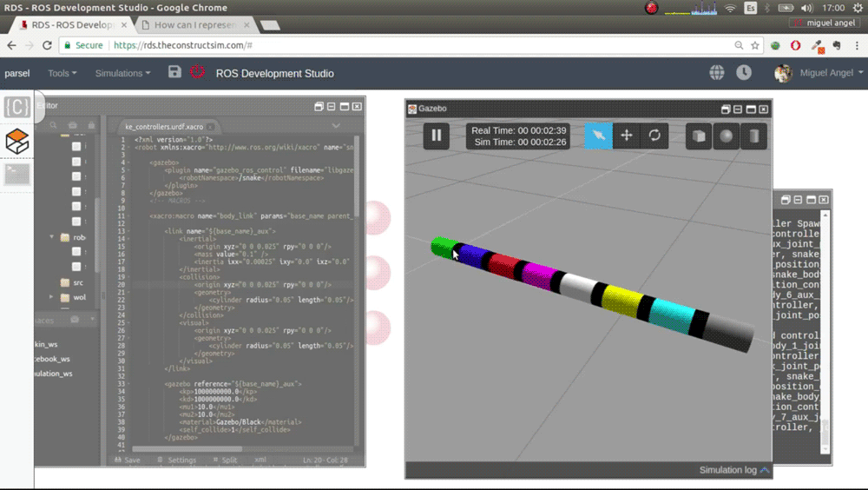Open the globe icon in navbar
The width and height of the screenshot is (868, 490).
coord(717,73)
